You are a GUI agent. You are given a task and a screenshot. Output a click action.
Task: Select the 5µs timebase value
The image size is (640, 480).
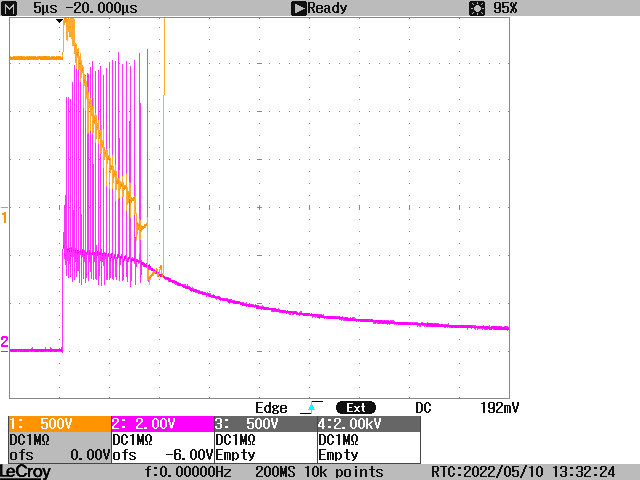coord(45,8)
